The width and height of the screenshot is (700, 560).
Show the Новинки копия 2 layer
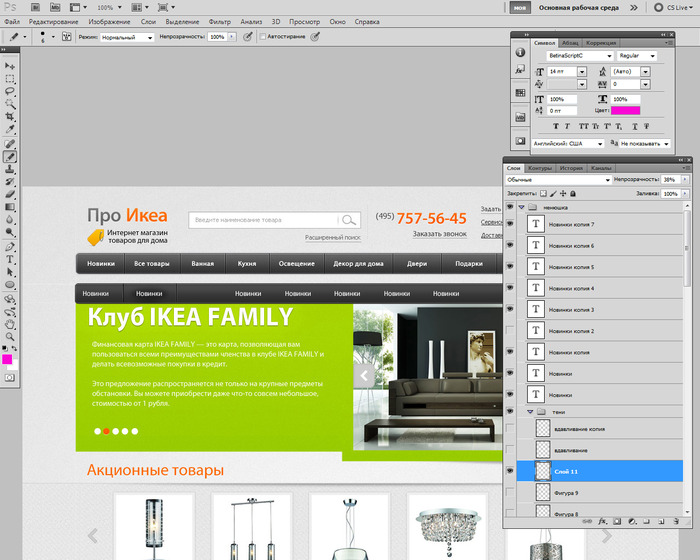point(510,330)
